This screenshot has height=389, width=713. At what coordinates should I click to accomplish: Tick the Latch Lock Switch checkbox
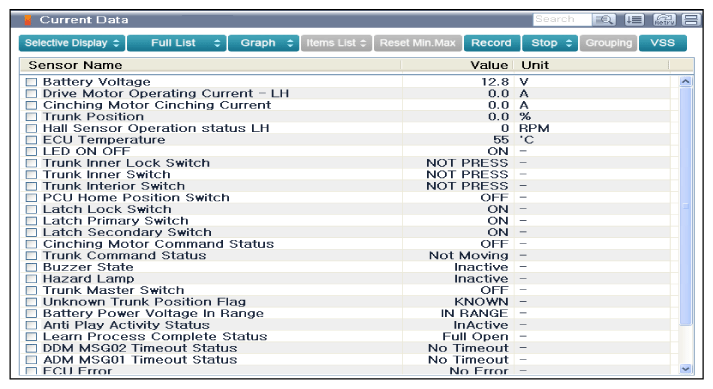tap(31, 209)
